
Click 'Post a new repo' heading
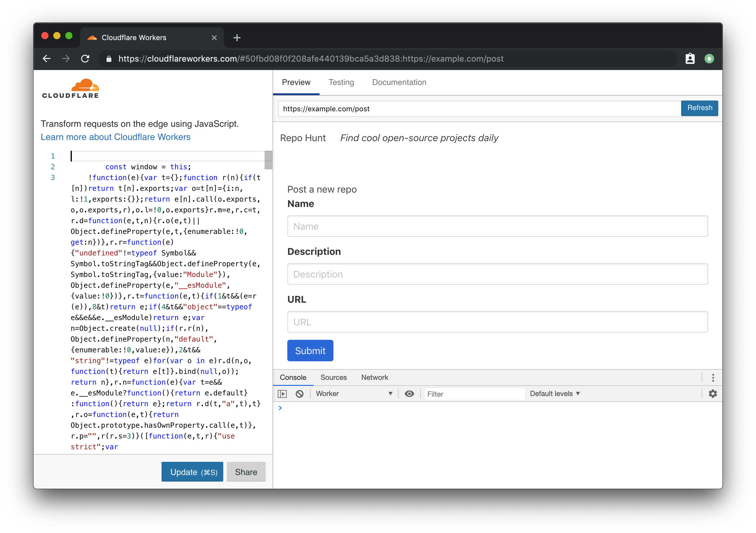coord(322,190)
